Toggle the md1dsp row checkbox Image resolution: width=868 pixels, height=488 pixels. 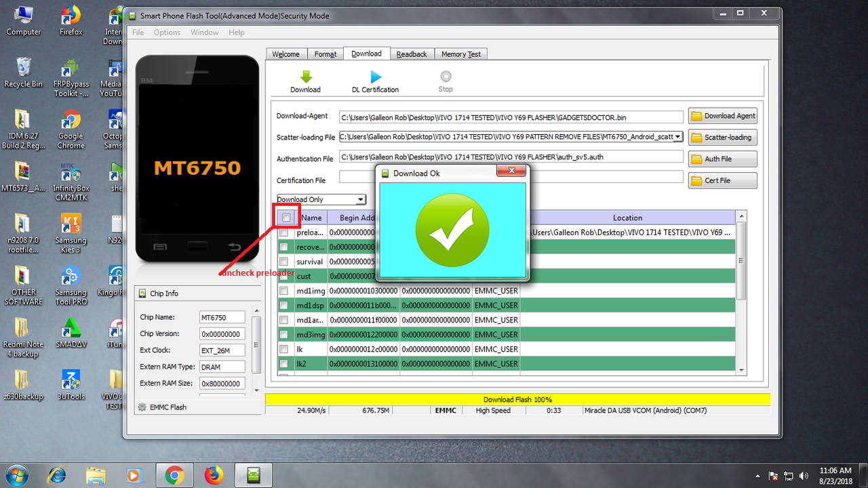283,306
